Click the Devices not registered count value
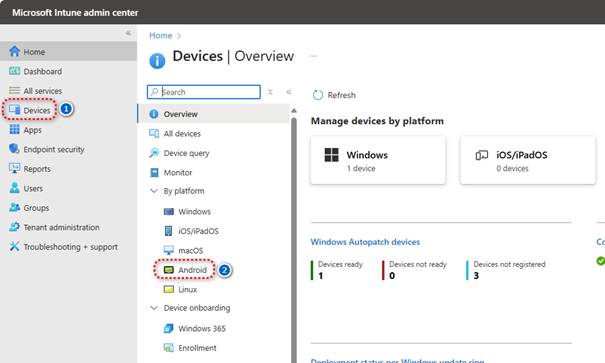This screenshot has height=363, width=605. point(476,275)
